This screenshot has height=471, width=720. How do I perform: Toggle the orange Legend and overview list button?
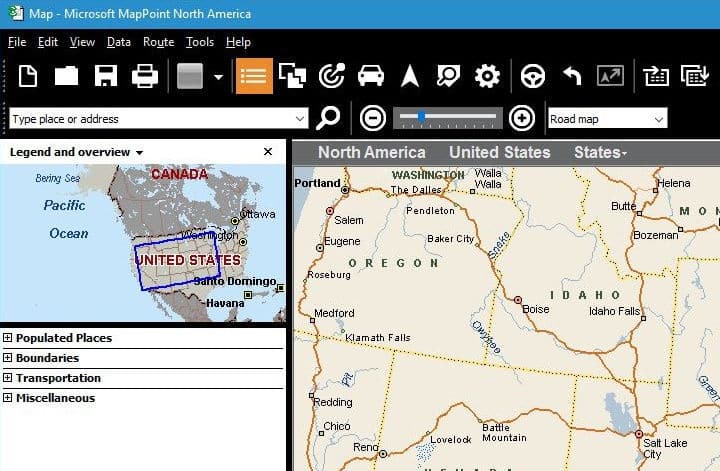254,76
